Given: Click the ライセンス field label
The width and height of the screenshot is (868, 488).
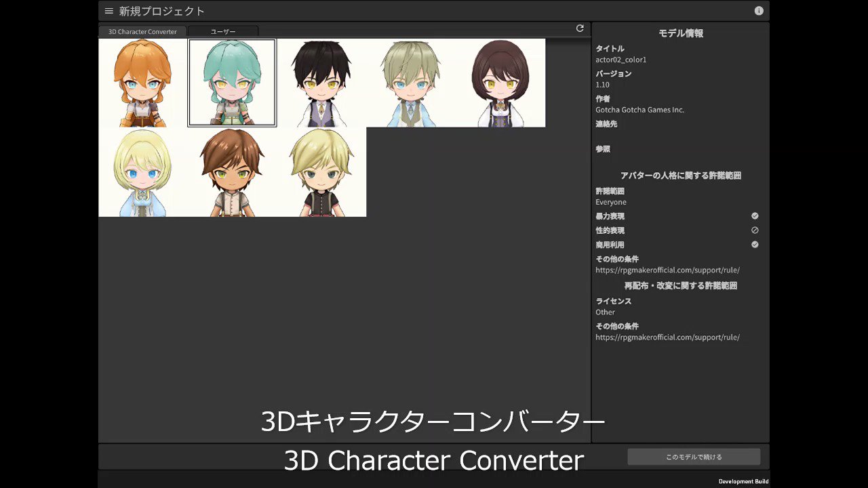Looking at the screenshot, I should point(613,302).
